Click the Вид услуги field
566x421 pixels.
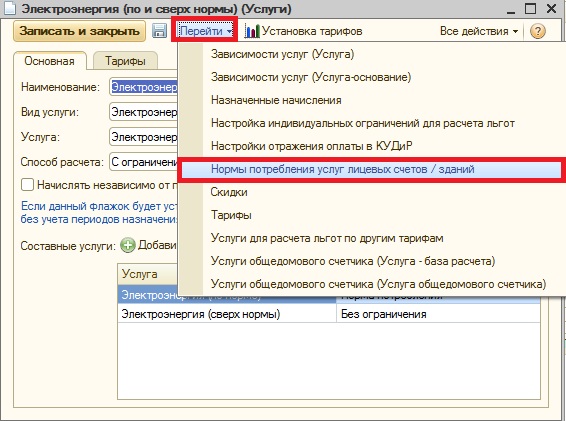(143, 112)
